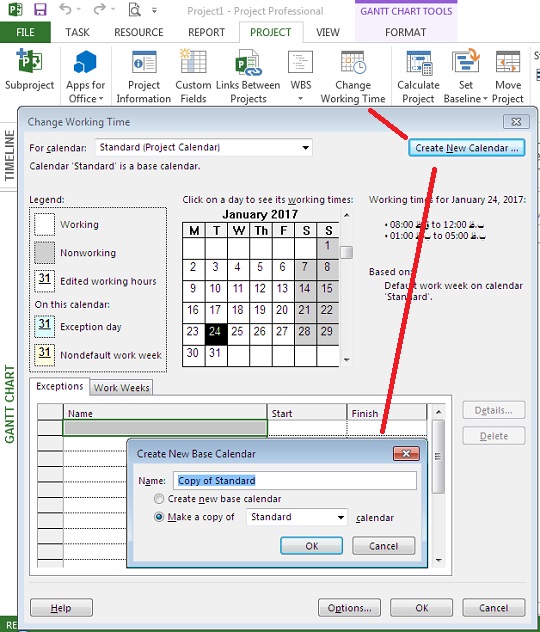Click the Save icon in quick access toolbar
Screen dimensions: 540x632
(x=40, y=10)
